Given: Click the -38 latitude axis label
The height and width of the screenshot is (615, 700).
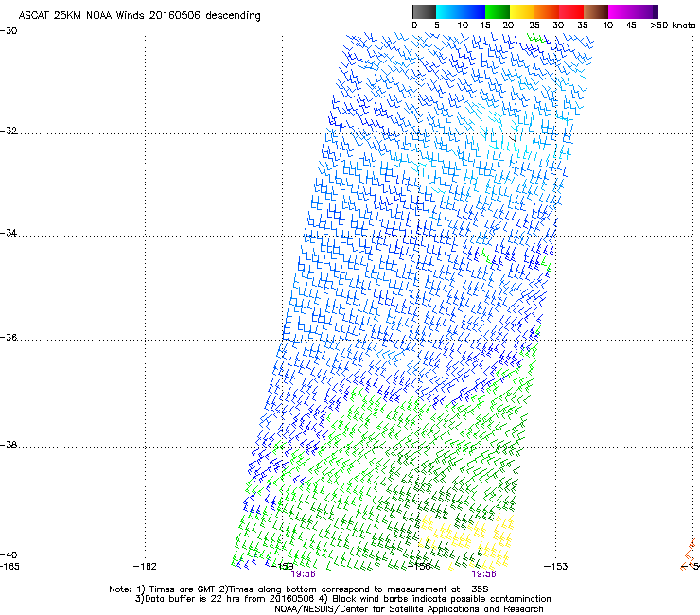Looking at the screenshot, I should point(9,445).
